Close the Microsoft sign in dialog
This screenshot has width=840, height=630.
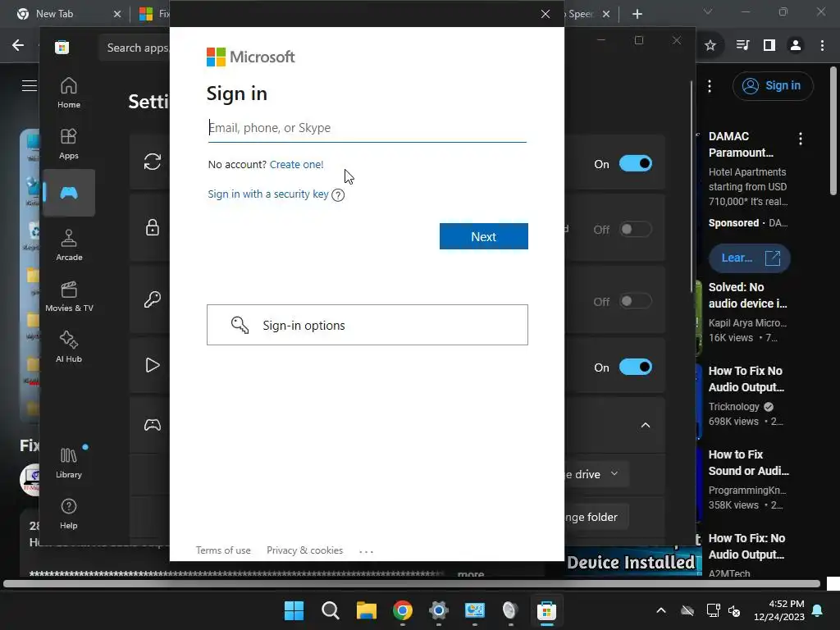[x=546, y=14]
